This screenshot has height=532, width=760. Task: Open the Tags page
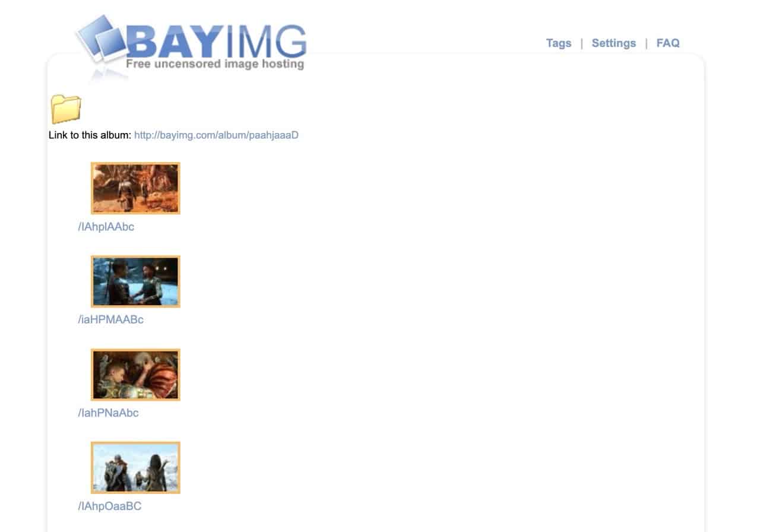(559, 43)
